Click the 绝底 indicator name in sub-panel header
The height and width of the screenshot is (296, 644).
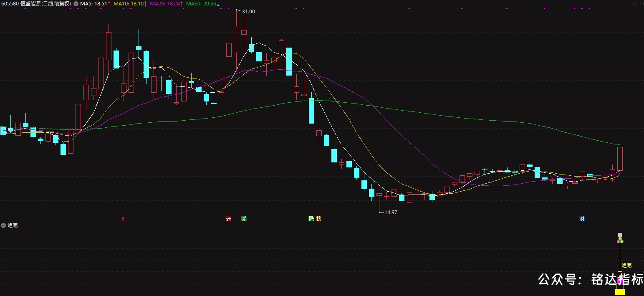click(x=13, y=225)
